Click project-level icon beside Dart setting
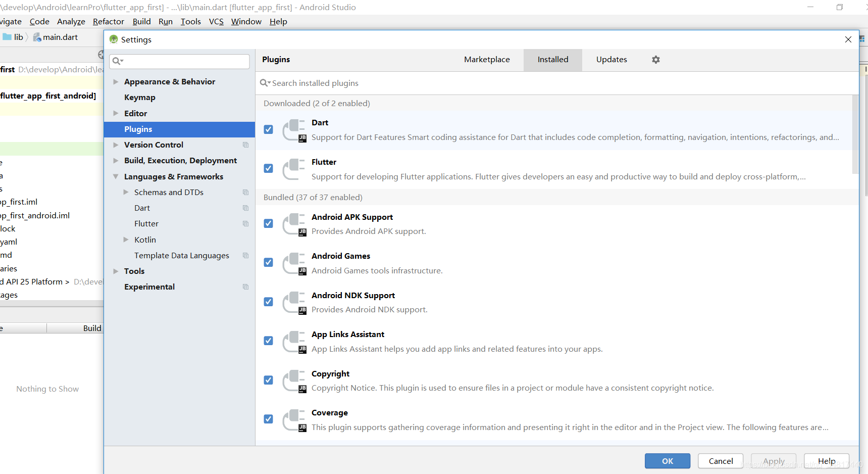This screenshot has width=868, height=474. (246, 208)
